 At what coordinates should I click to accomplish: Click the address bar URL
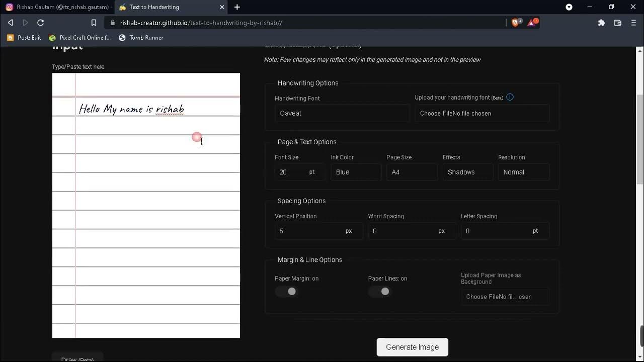201,23
